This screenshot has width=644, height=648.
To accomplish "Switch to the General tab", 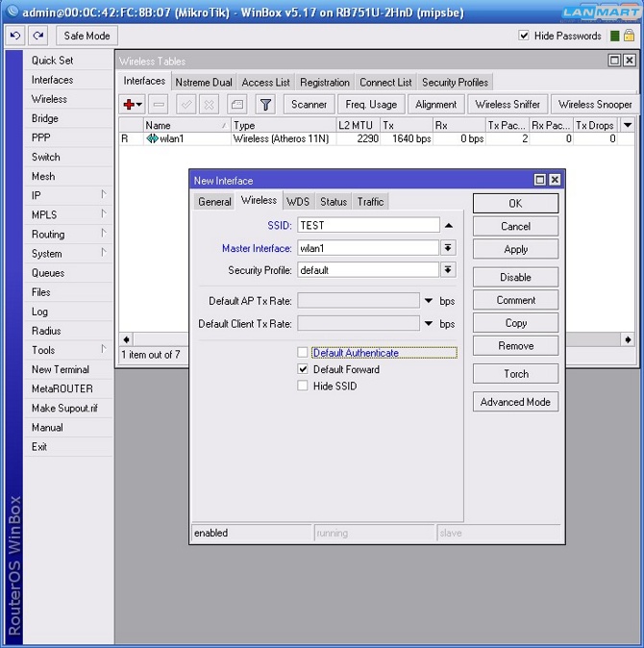I will (214, 202).
